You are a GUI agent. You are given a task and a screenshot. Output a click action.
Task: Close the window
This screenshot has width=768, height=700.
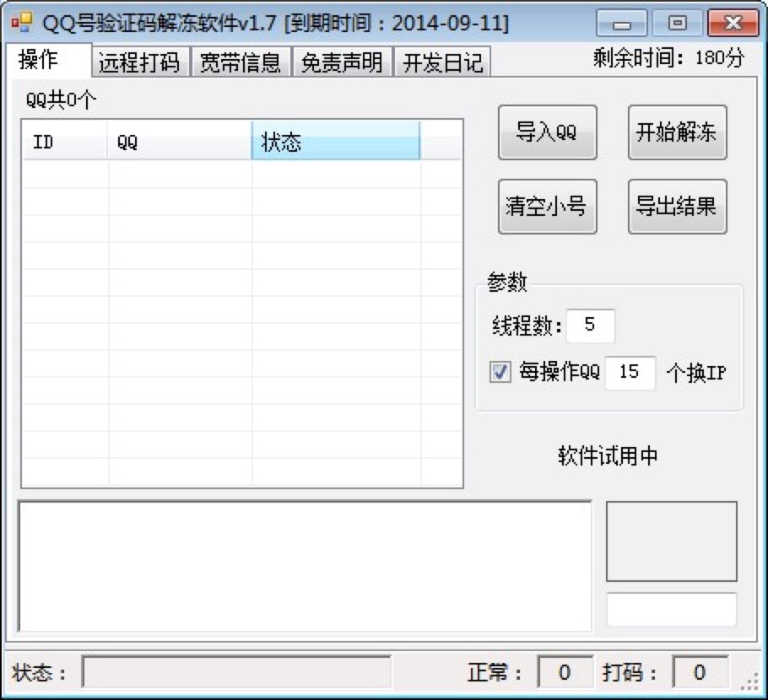733,23
